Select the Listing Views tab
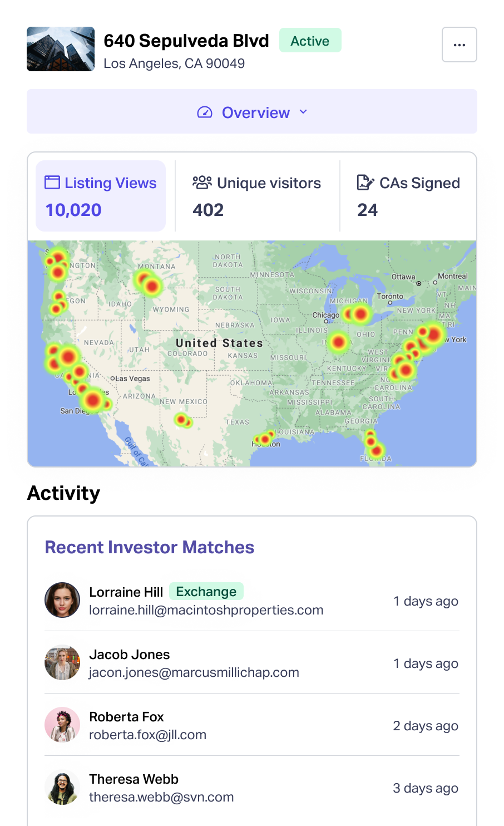 (x=101, y=196)
